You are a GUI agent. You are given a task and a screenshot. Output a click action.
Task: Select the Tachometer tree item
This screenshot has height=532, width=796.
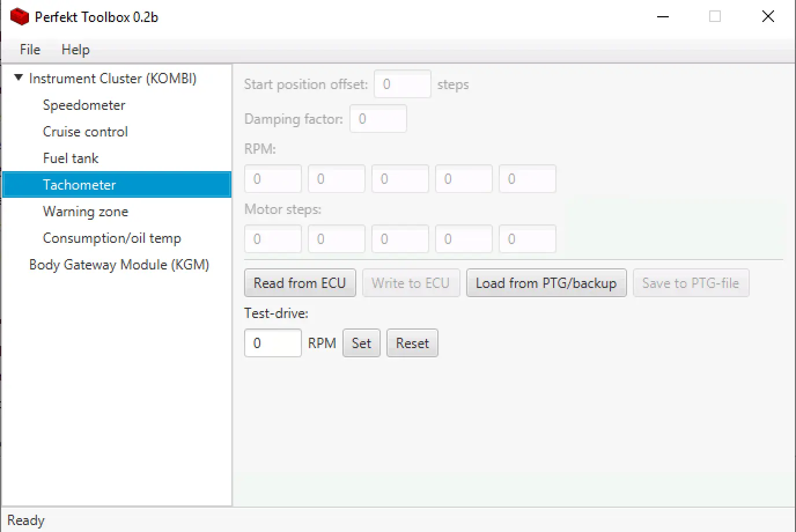(x=79, y=185)
